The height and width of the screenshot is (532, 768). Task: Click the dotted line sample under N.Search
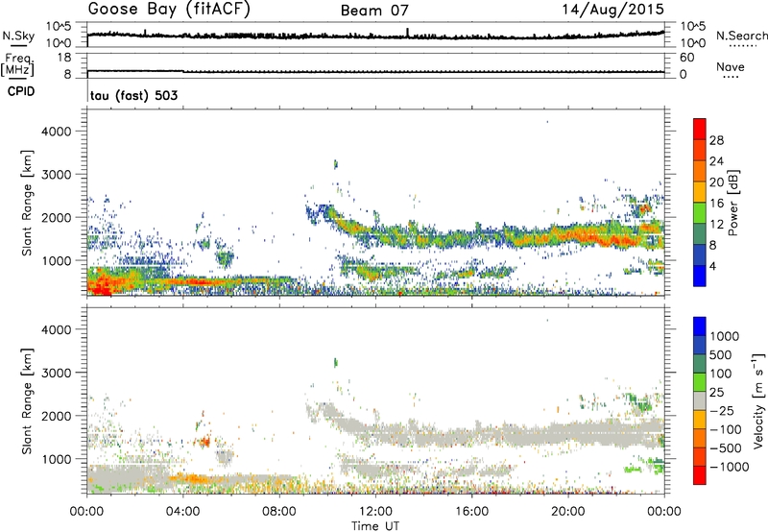click(x=743, y=45)
